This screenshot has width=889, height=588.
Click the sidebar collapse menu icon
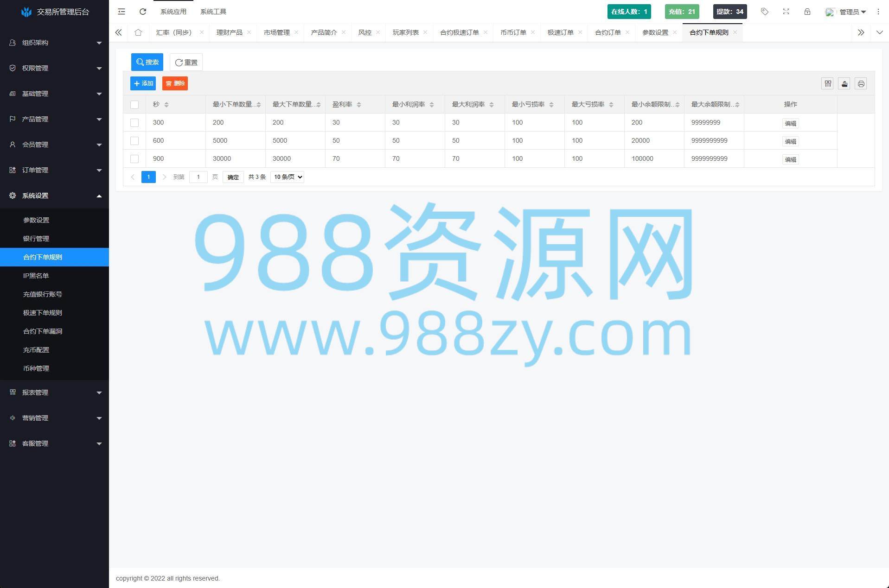(122, 12)
